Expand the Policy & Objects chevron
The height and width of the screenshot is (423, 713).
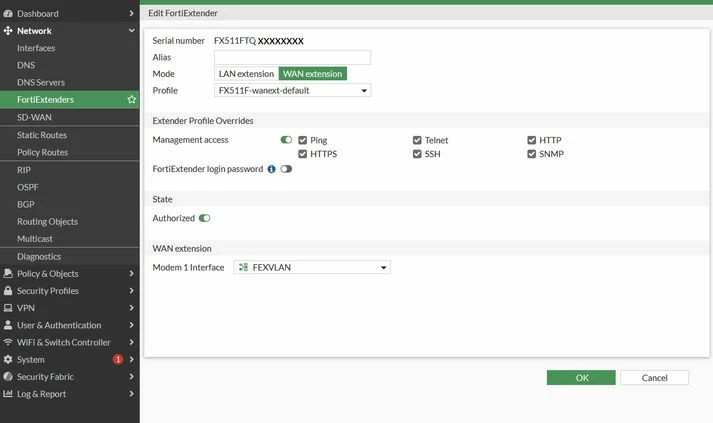[131, 273]
